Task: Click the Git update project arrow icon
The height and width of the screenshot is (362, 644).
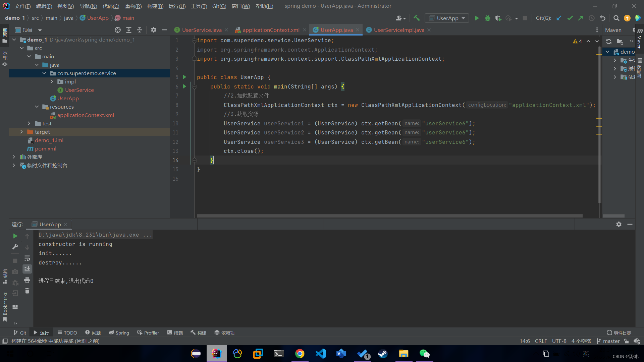Action: click(559, 18)
